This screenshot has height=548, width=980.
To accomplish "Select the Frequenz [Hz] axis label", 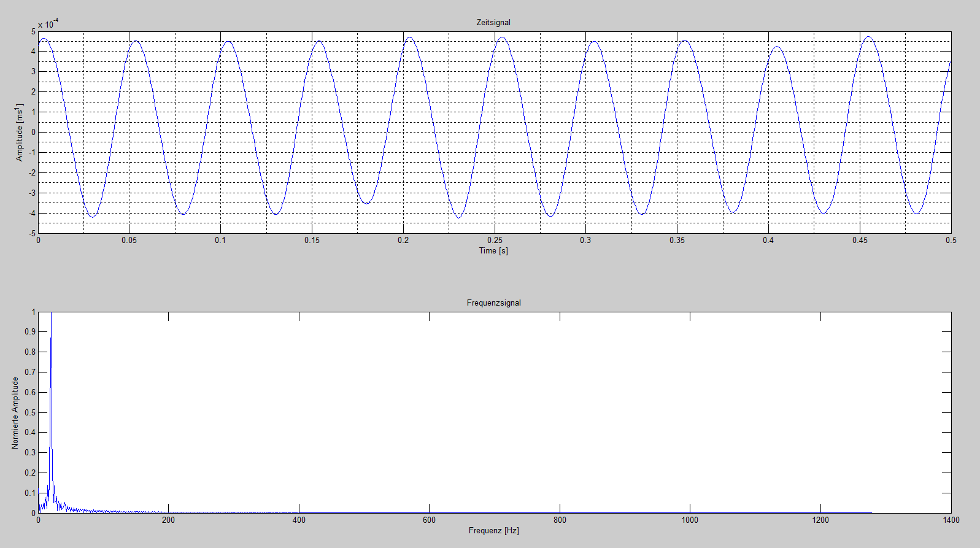I will point(493,531).
